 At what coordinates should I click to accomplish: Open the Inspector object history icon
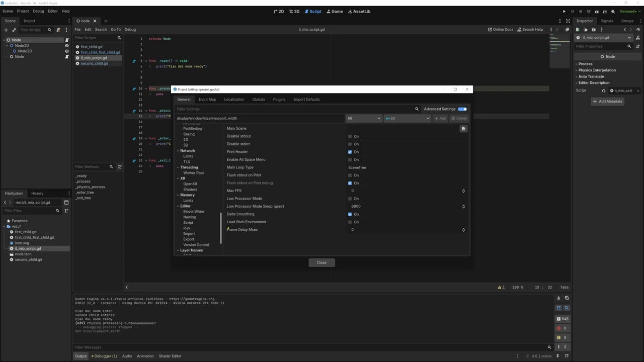[x=637, y=30]
